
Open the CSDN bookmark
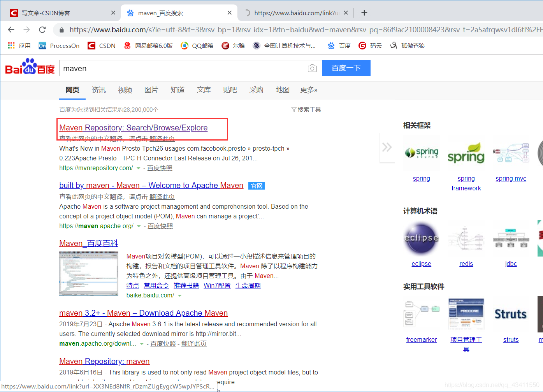pos(102,46)
